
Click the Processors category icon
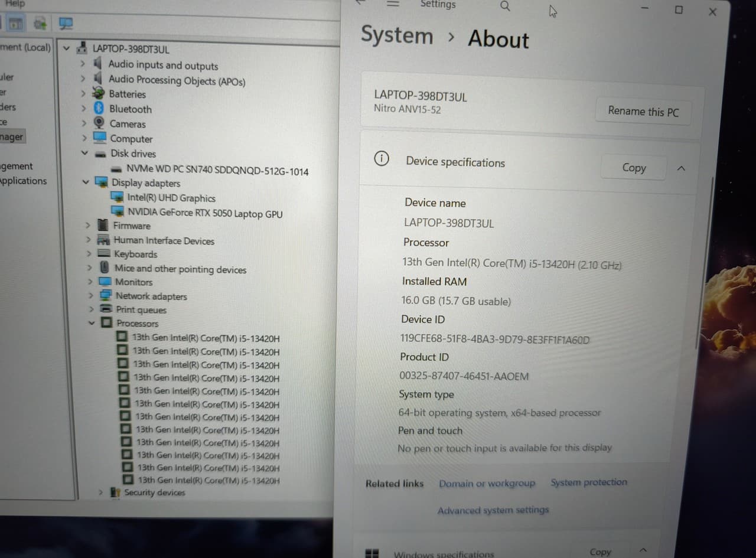[x=106, y=322]
